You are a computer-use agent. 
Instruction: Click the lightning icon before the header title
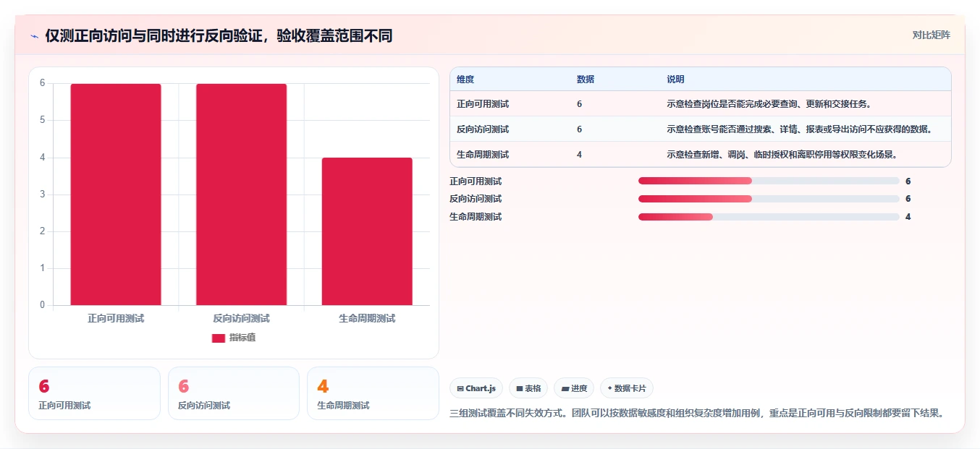pyautogui.click(x=34, y=36)
